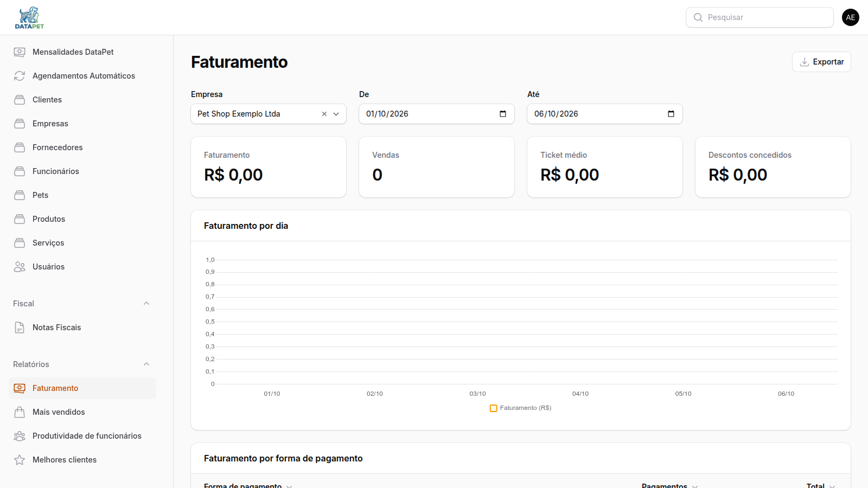Screen dimensions: 868x488
Task: Click the Melhores clientes star icon
Action: point(20,460)
